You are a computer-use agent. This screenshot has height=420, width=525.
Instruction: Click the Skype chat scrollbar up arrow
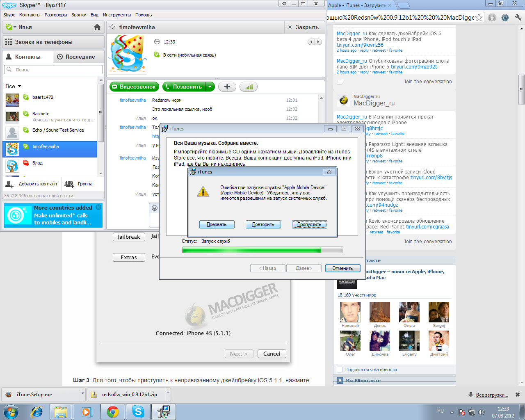(322, 98)
